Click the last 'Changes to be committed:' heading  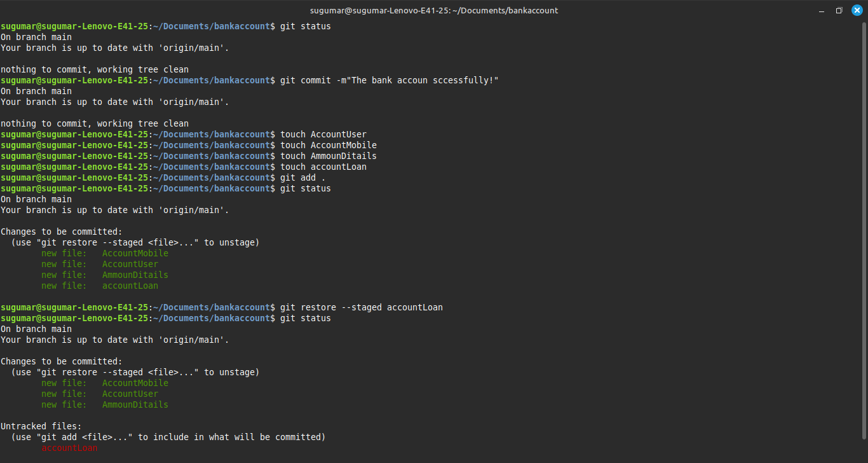[62, 361]
